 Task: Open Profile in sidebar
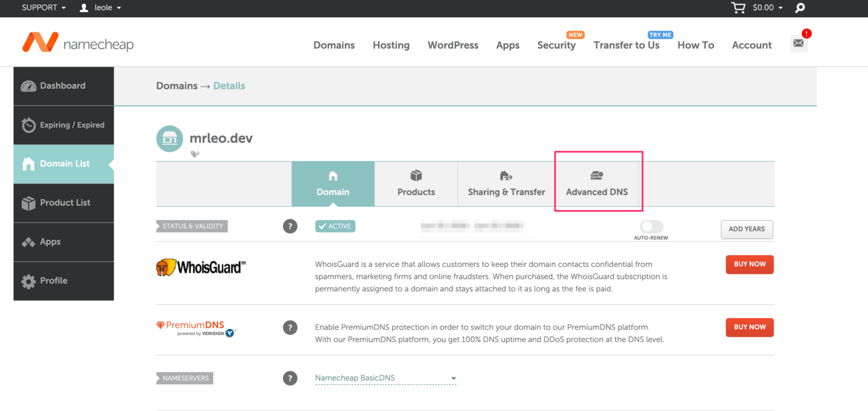point(63,281)
